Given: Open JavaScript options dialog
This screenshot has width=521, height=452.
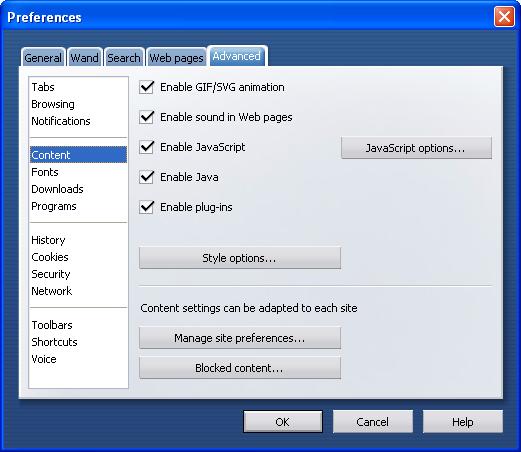Looking at the screenshot, I should click(416, 148).
